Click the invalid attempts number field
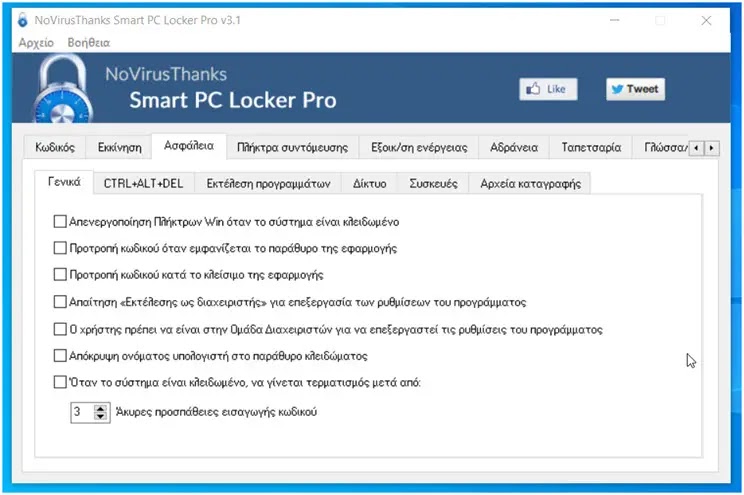This screenshot has height=495, width=744. coord(83,412)
